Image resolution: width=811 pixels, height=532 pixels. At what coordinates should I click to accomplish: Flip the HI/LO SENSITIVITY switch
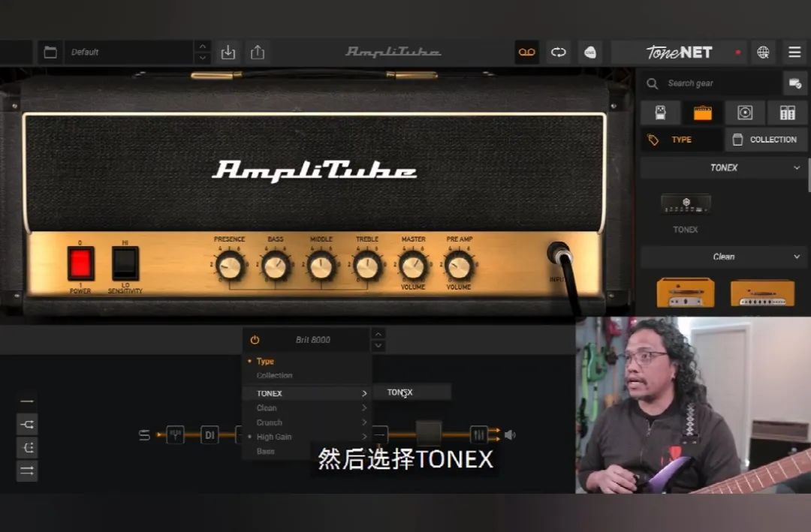[x=125, y=263]
